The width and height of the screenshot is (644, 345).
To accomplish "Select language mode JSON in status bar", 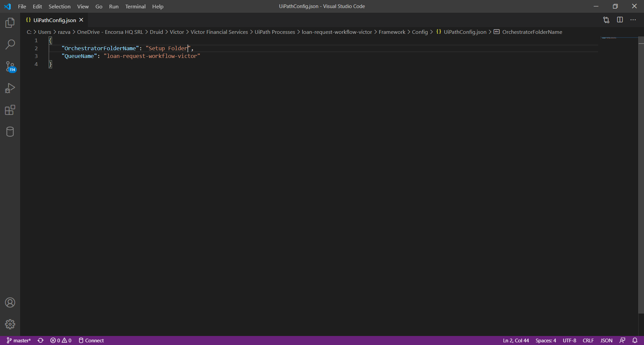I will tap(606, 340).
